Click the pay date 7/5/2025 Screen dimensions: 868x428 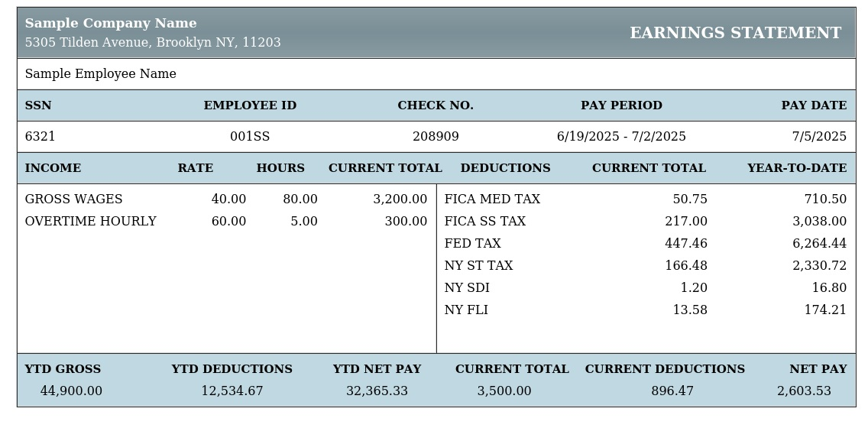coord(819,137)
